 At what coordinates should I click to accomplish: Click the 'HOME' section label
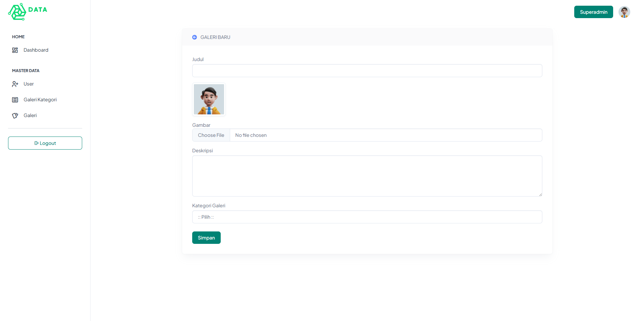pos(18,37)
